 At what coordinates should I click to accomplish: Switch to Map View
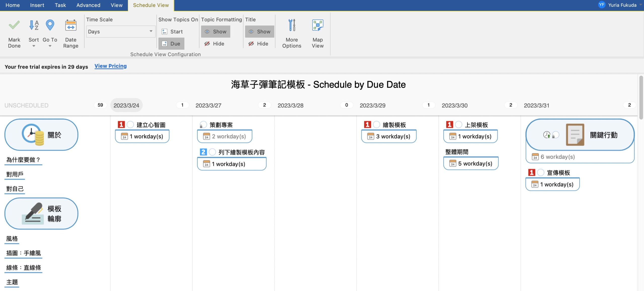[x=318, y=25]
